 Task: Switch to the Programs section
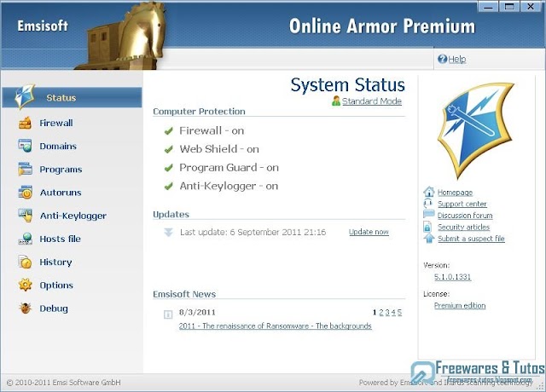[x=61, y=170]
